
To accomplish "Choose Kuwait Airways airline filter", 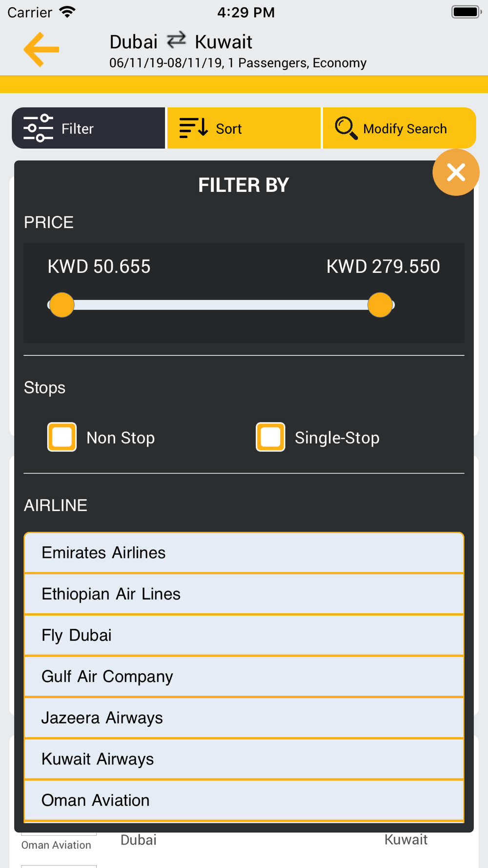I will (244, 759).
